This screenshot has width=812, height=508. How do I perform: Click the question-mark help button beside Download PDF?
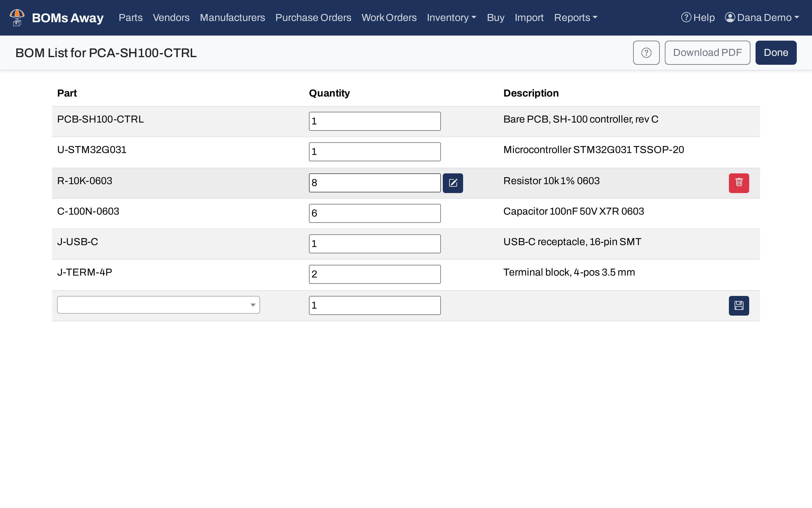coord(646,53)
